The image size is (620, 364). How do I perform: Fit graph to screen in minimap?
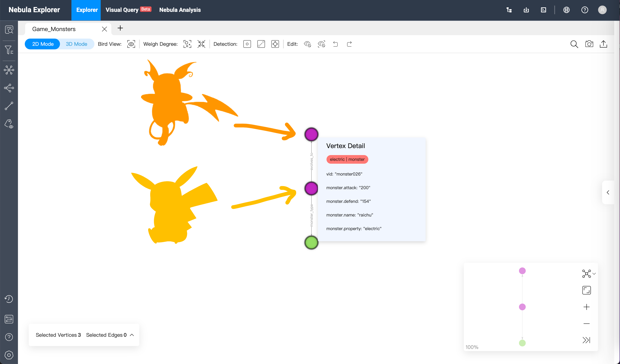tap(587, 290)
